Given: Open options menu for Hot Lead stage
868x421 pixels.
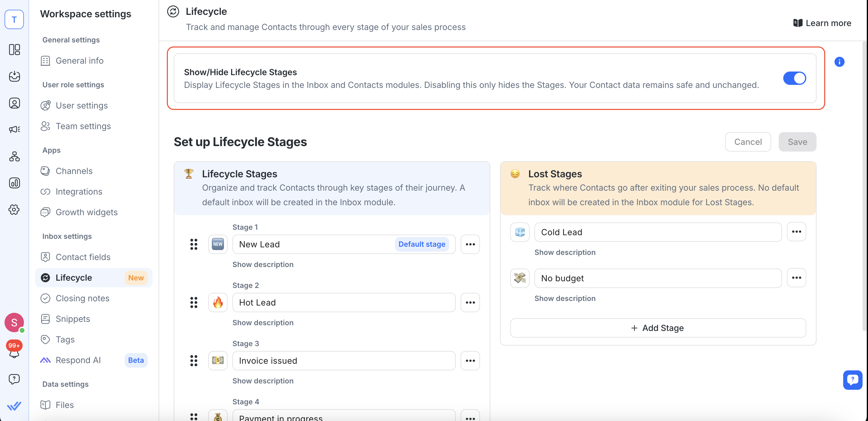Looking at the screenshot, I should click(x=470, y=302).
